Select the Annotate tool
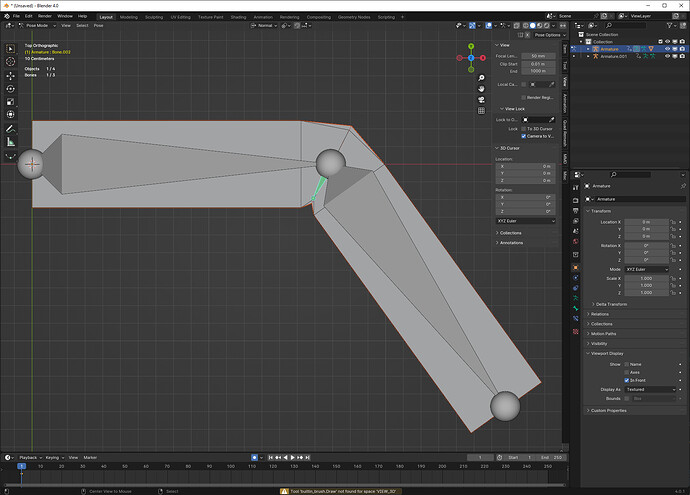 click(11, 129)
